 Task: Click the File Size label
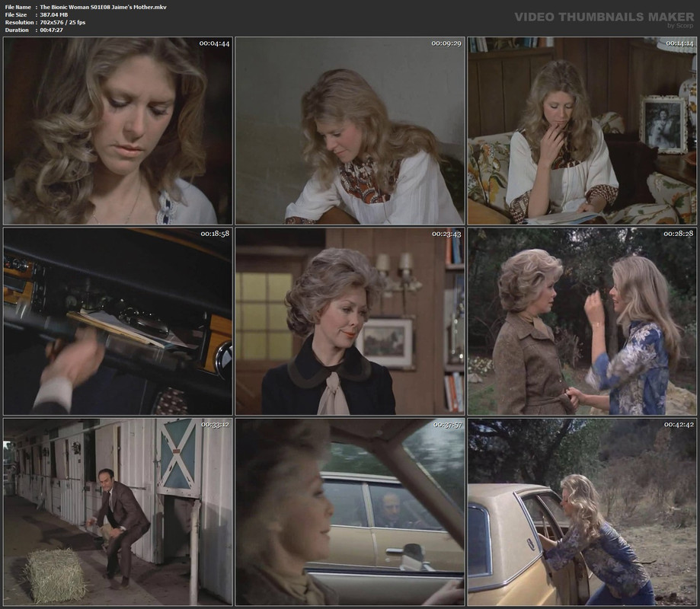[16, 14]
